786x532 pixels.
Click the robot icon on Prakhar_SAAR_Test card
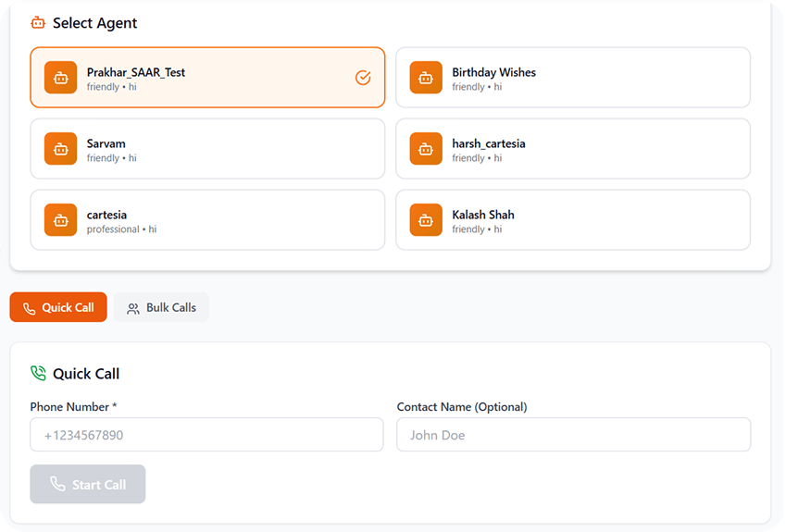tap(61, 78)
